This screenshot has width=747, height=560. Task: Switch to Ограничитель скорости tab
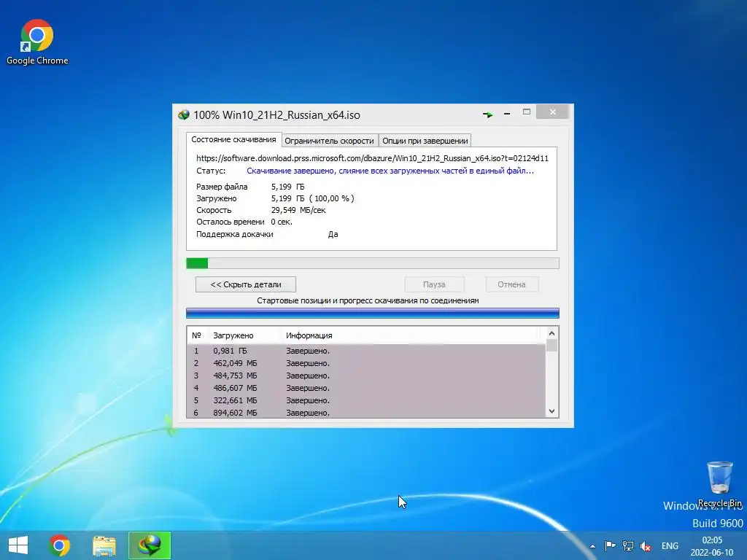[329, 141]
